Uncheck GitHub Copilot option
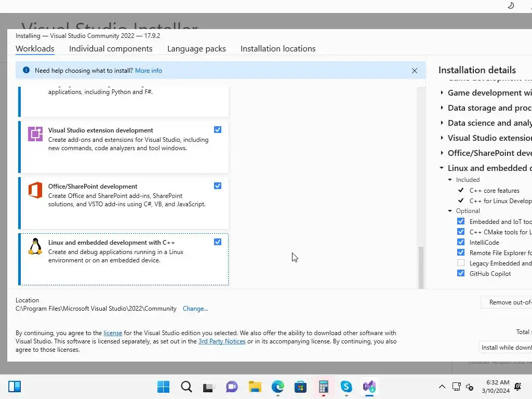 [x=460, y=273]
